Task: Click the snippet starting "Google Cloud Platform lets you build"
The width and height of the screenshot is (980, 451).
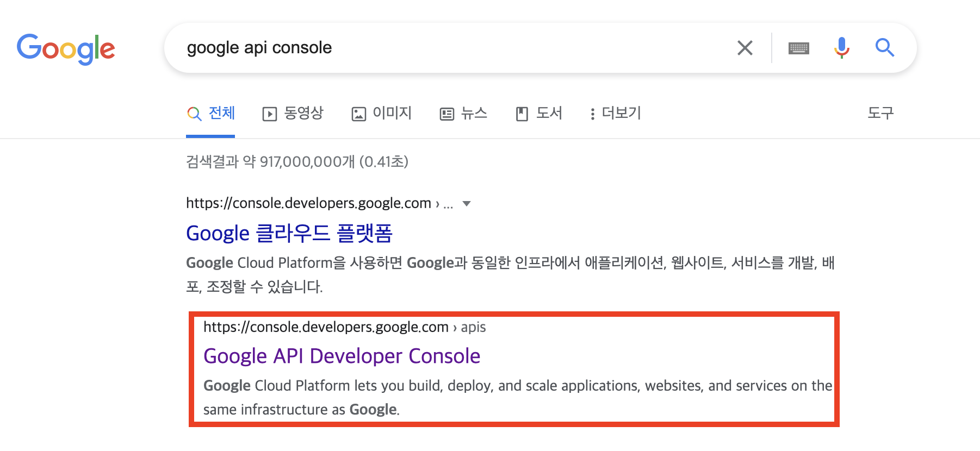Action: [x=518, y=397]
